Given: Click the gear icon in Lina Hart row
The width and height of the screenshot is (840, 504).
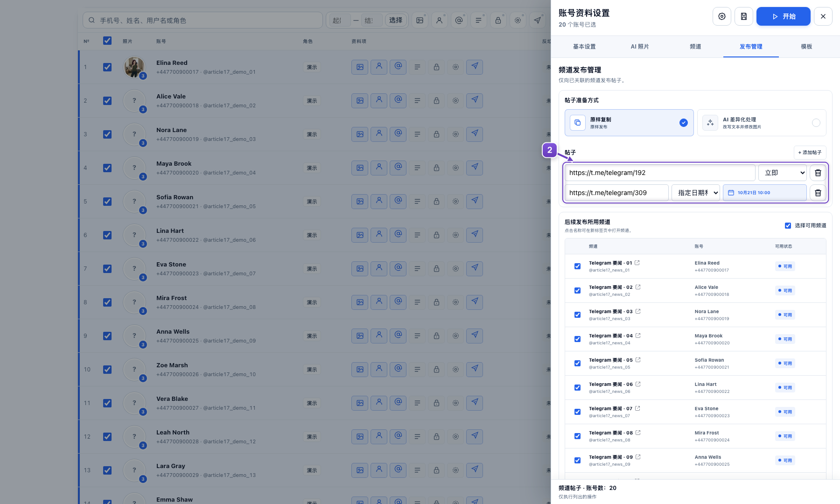Looking at the screenshot, I should (455, 235).
